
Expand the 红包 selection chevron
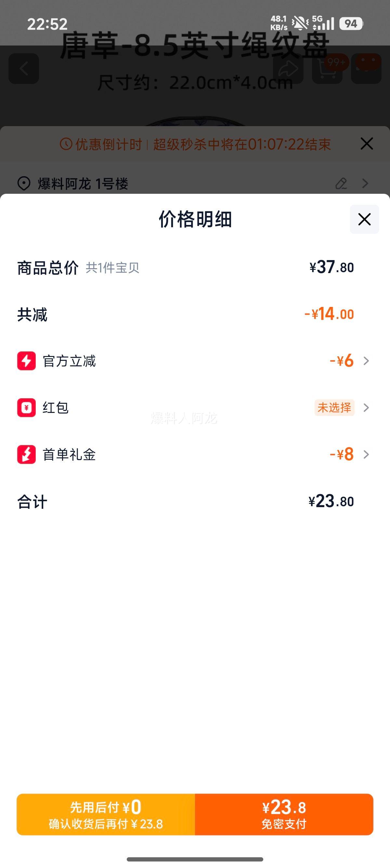pyautogui.click(x=366, y=408)
